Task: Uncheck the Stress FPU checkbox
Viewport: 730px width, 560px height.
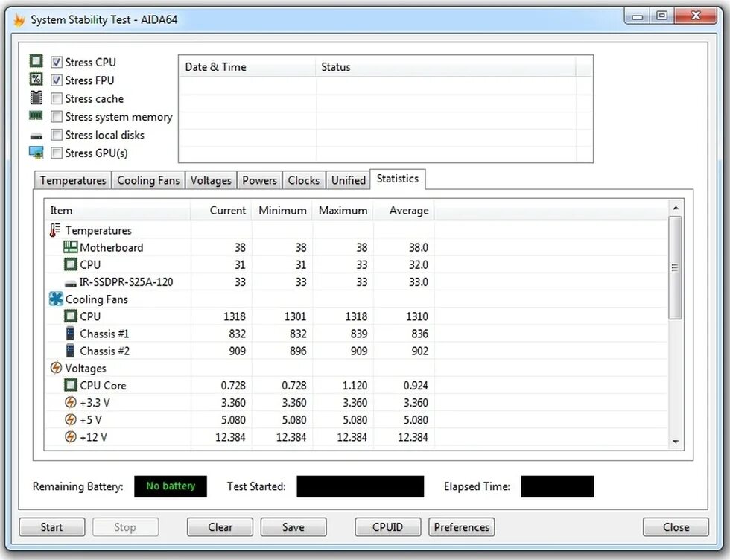Action: (57, 80)
